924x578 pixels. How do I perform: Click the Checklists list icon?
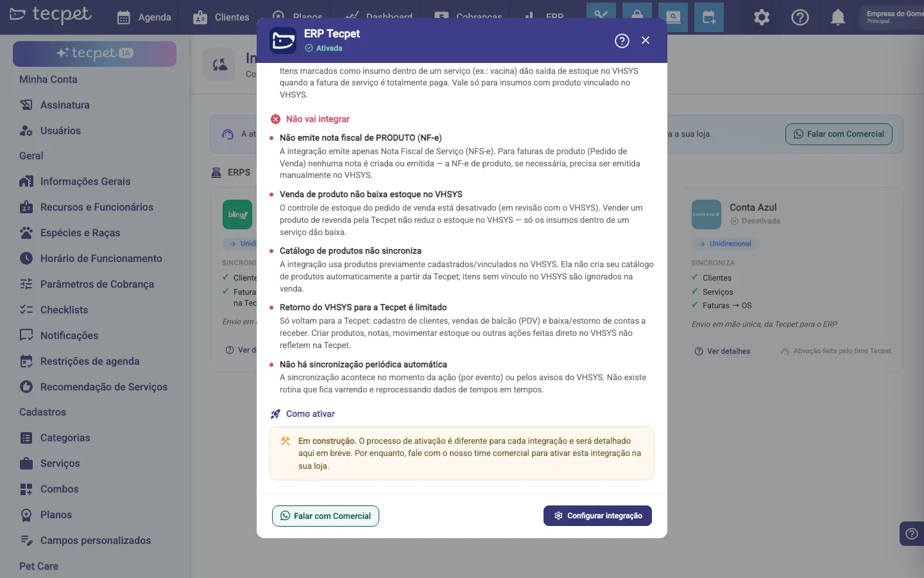[26, 310]
